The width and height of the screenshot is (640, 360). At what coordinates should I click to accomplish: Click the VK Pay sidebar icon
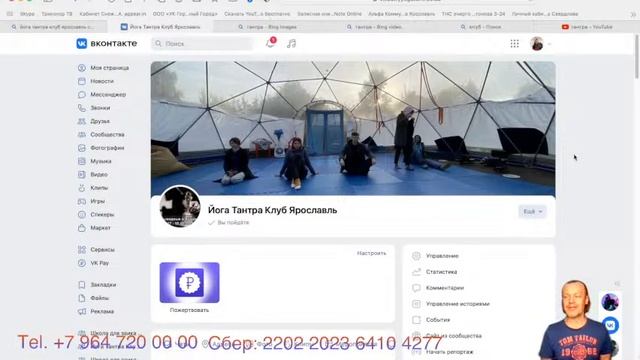coord(82,263)
